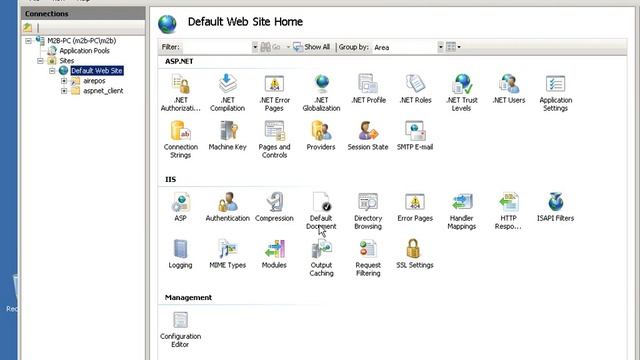
Task: Click the IIS group header
Action: (x=170, y=180)
